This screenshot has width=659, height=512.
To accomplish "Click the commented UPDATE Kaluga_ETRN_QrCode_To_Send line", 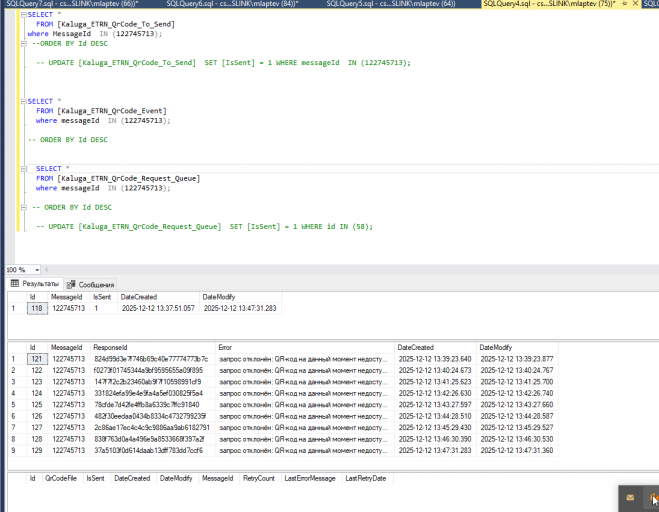I will pyautogui.click(x=223, y=63).
